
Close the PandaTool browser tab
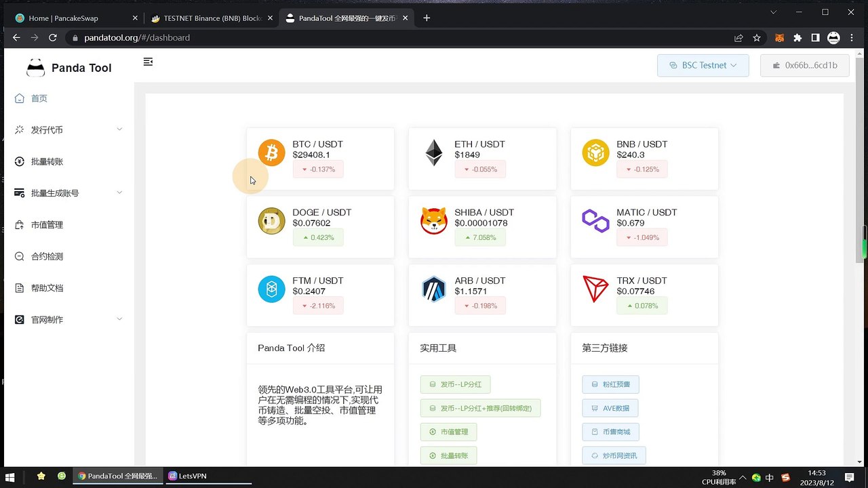click(405, 18)
